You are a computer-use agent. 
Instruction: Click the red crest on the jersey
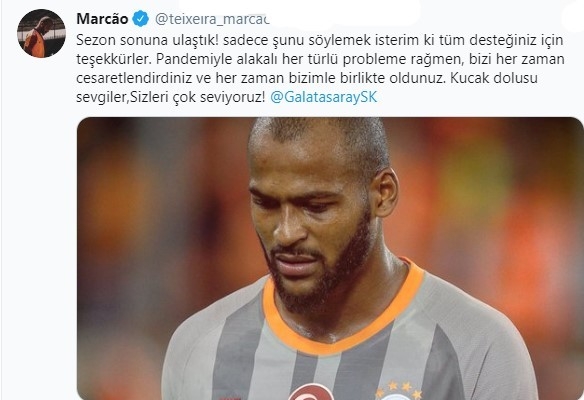312,392
